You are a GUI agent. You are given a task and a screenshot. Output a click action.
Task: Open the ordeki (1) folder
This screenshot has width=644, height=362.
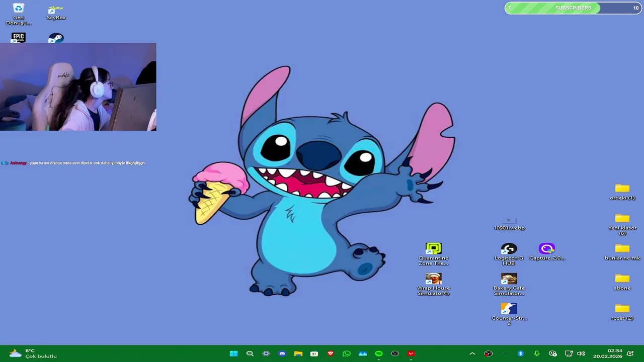tap(622, 192)
